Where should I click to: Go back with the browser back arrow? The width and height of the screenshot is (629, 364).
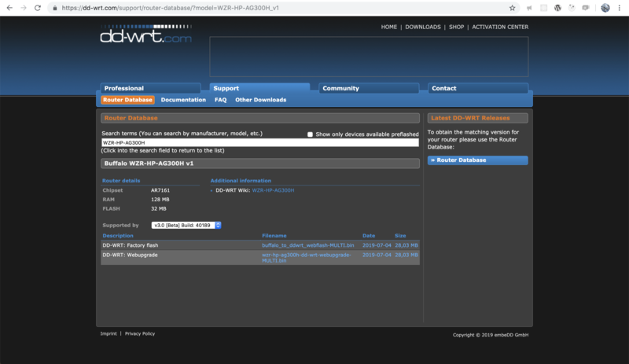[9, 8]
